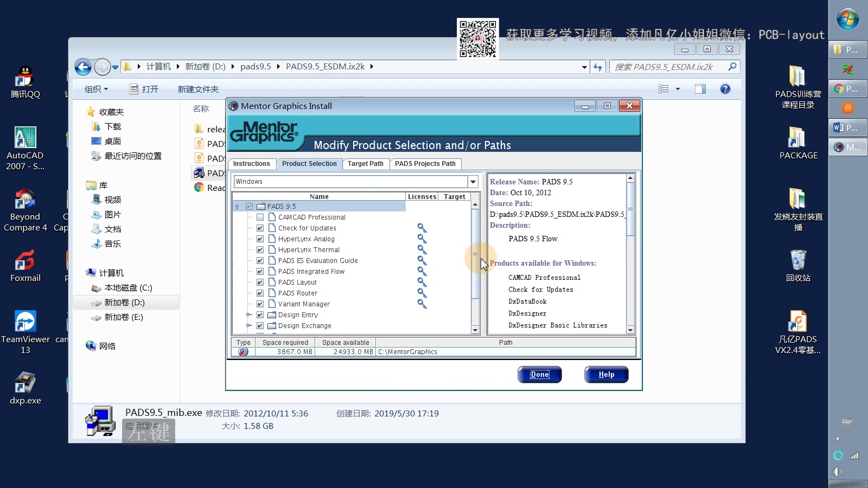
Task: Open Foxmail desktop icon
Action: point(25,266)
